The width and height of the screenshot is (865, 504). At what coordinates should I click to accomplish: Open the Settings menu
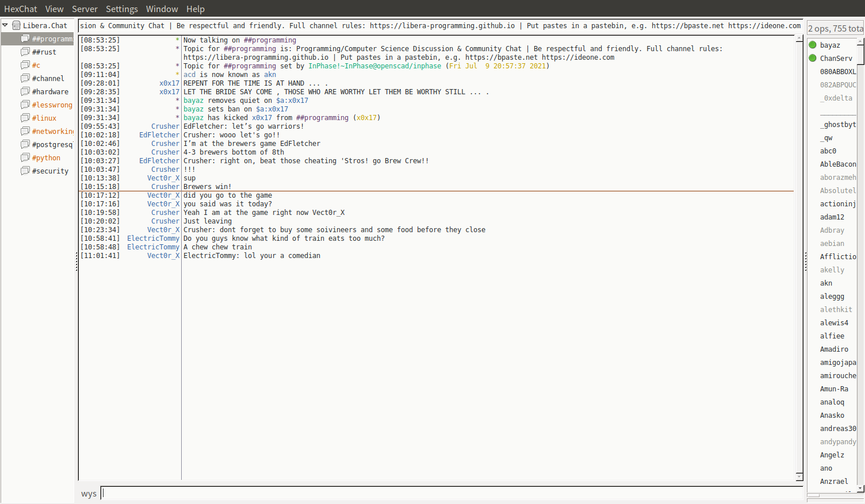click(121, 9)
